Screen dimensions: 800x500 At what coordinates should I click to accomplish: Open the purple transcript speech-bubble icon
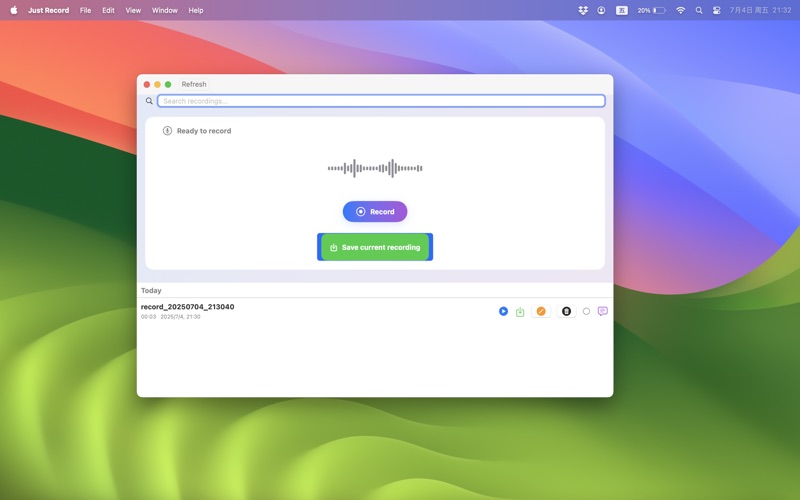click(x=603, y=311)
